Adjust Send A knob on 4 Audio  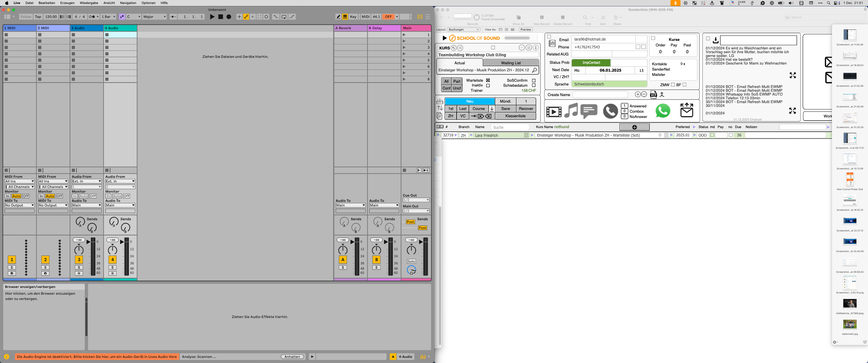pyautogui.click(x=114, y=222)
